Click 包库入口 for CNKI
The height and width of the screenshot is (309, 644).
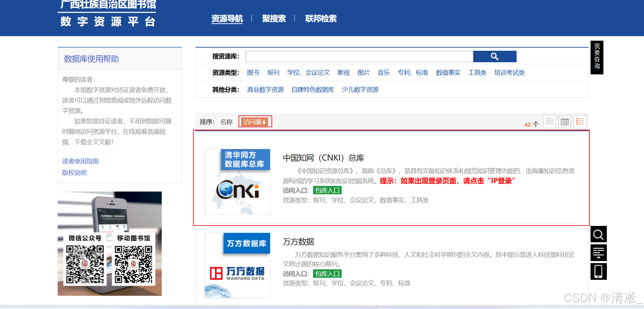click(327, 190)
